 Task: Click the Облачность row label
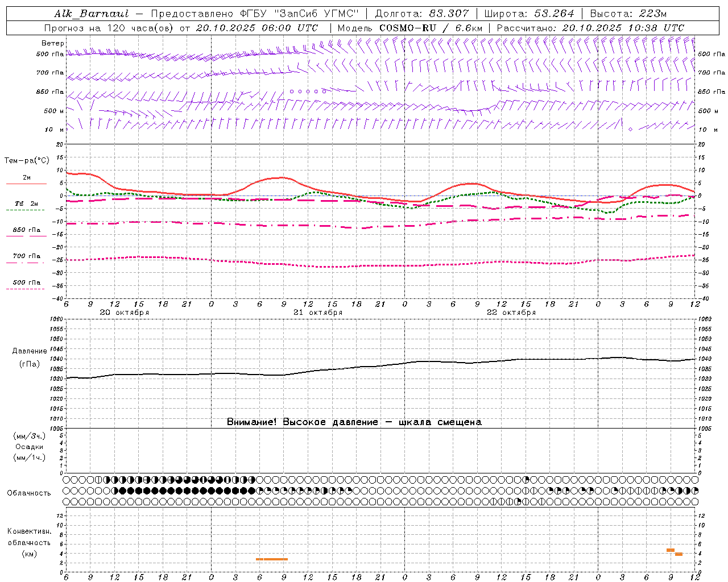click(x=29, y=493)
